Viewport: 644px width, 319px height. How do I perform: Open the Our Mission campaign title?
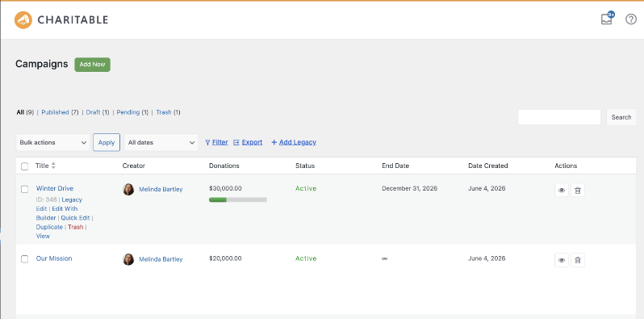pyautogui.click(x=54, y=258)
